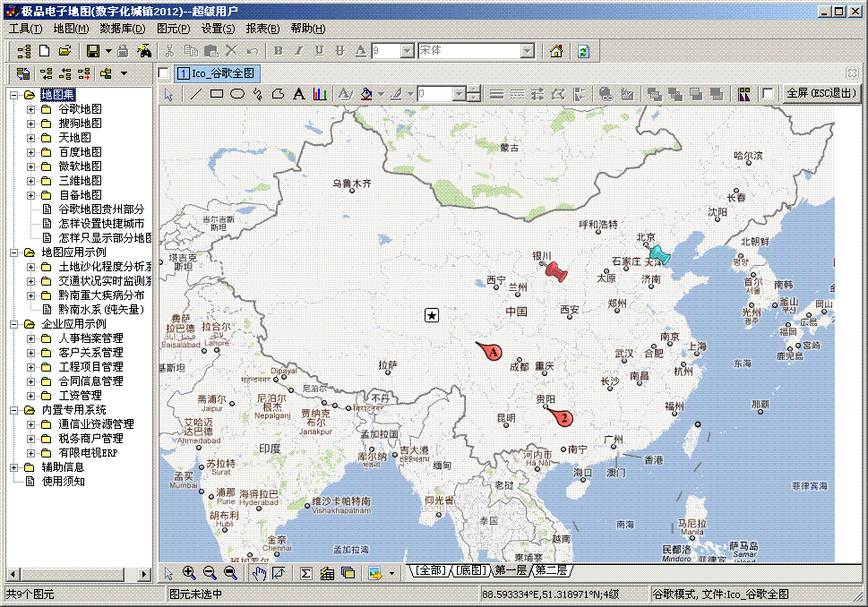Click the line width spinner up arrow

pyautogui.click(x=474, y=90)
